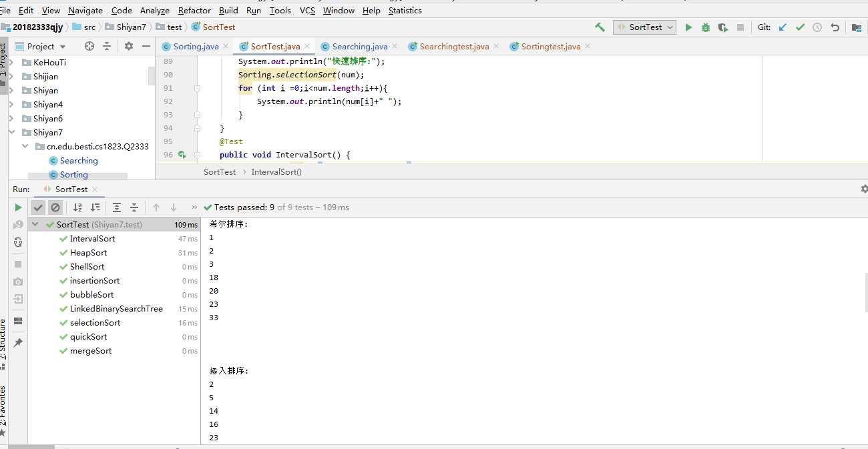This screenshot has width=868, height=449.
Task: Rerun tests with the Run panel play icon
Action: tap(18, 207)
